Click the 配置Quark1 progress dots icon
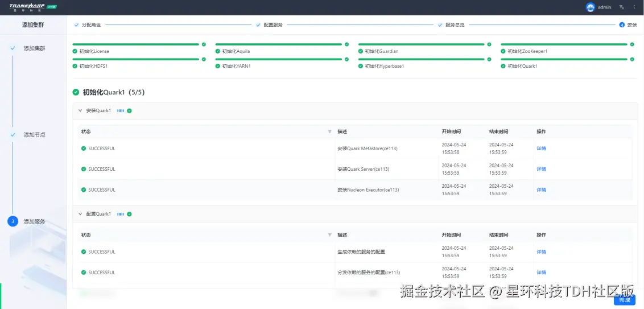This screenshot has width=644, height=309. click(x=121, y=214)
